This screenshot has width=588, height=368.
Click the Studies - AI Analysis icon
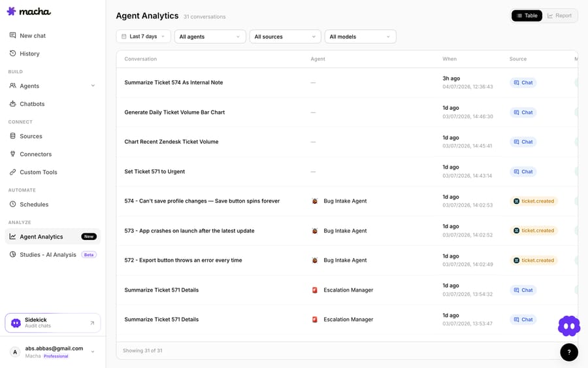click(x=13, y=254)
